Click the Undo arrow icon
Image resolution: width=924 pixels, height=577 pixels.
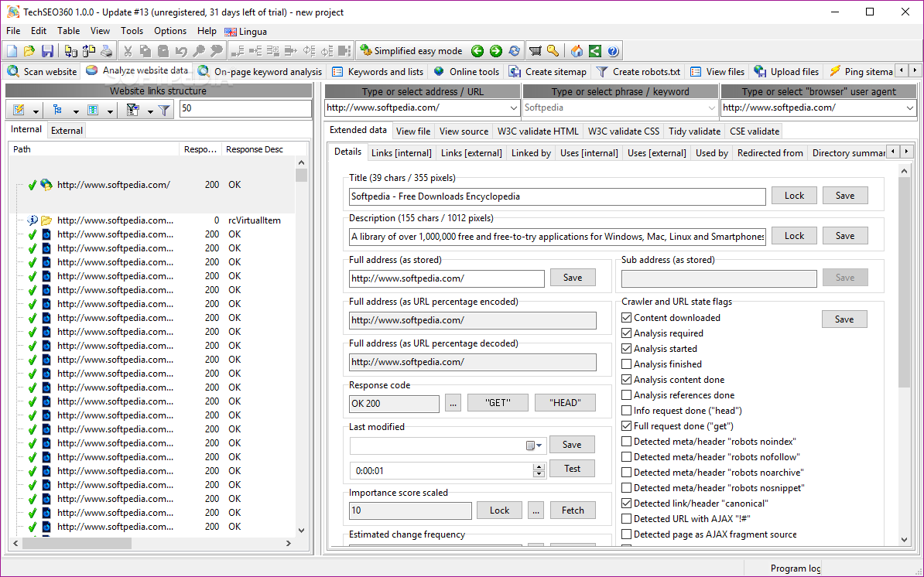click(181, 51)
